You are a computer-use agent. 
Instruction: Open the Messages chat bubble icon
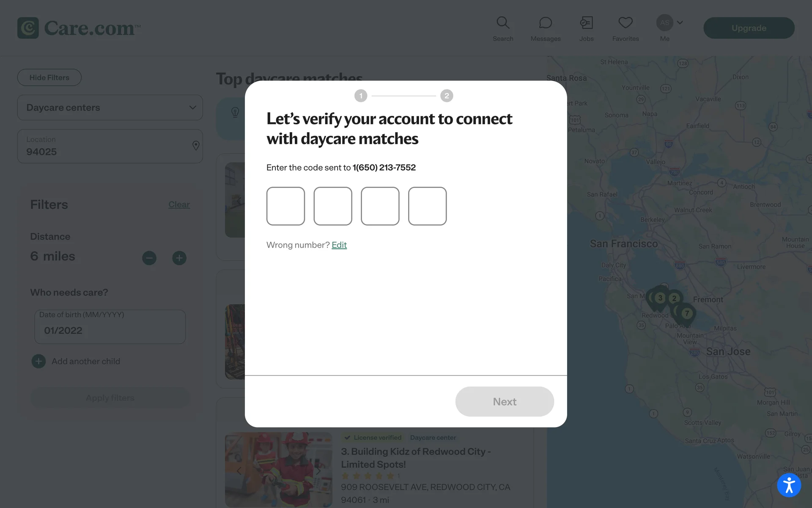coord(546,22)
